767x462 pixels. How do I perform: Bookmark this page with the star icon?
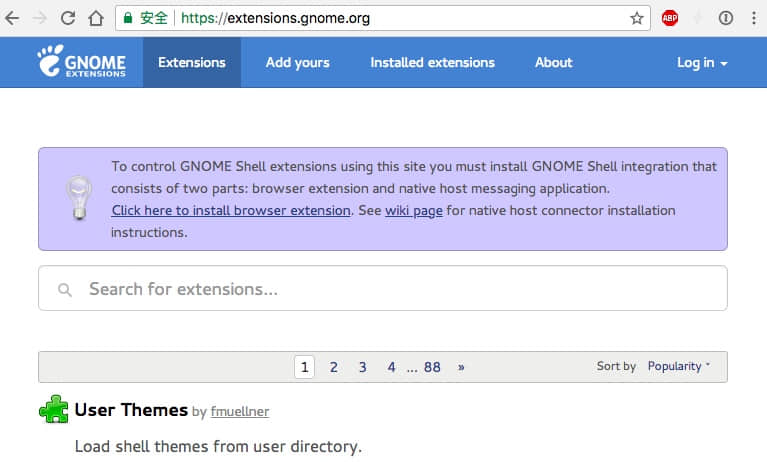[x=636, y=18]
